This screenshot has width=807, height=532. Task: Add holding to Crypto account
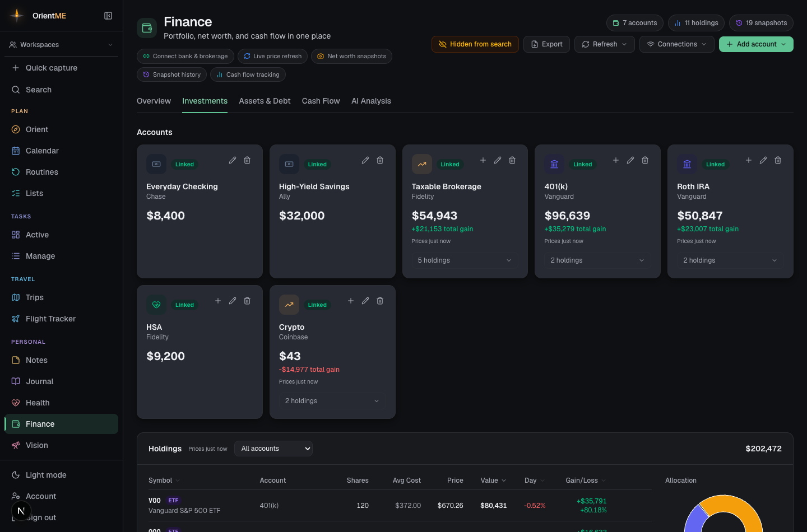(351, 301)
